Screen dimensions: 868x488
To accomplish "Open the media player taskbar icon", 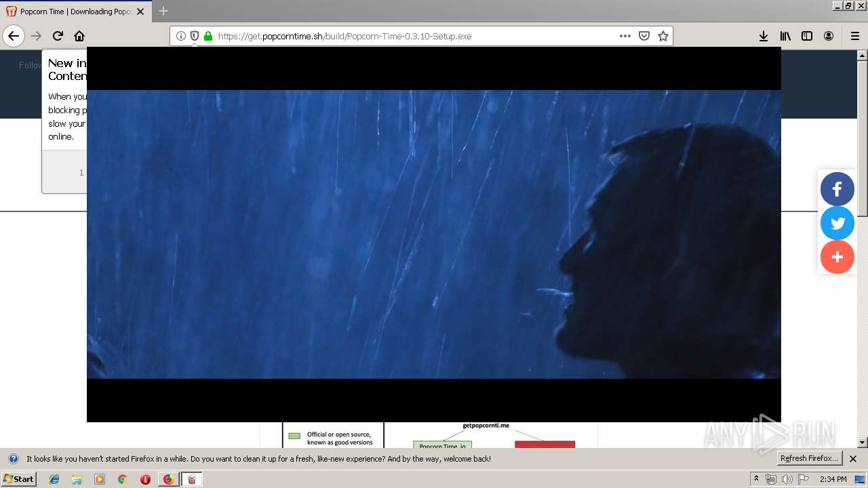I will coord(100,479).
